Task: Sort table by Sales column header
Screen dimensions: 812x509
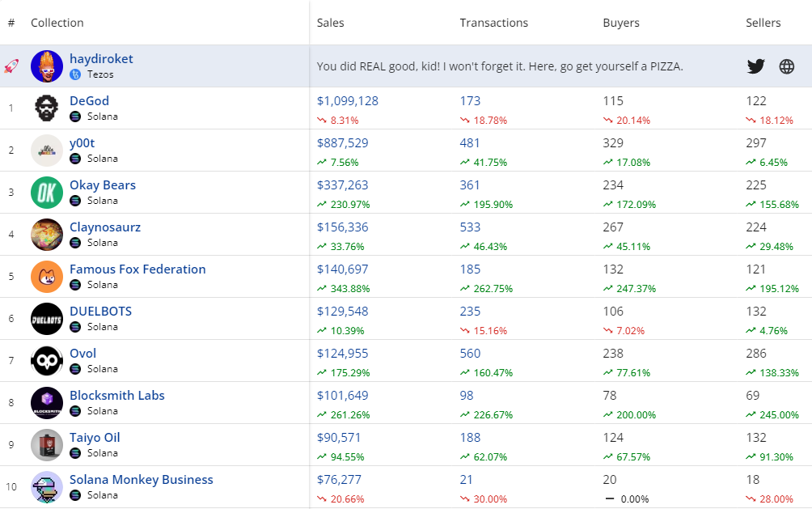Action: tap(330, 23)
